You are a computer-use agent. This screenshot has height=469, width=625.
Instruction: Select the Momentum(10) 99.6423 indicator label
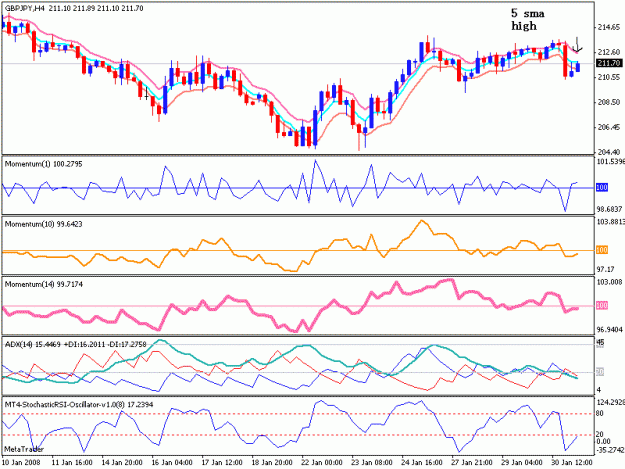(43, 224)
